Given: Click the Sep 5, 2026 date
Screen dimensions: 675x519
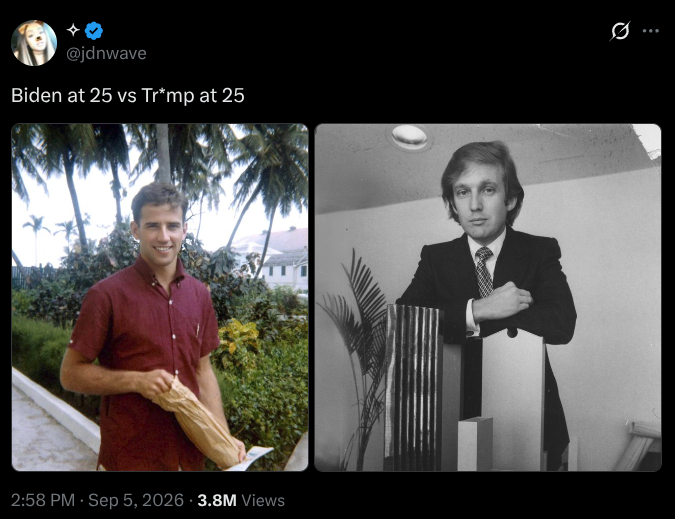Looking at the screenshot, I should point(136,500).
